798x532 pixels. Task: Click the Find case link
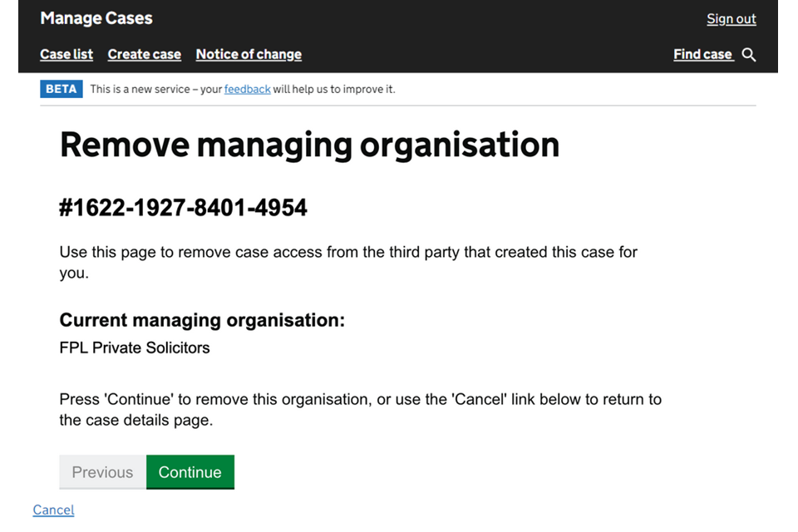click(x=702, y=55)
